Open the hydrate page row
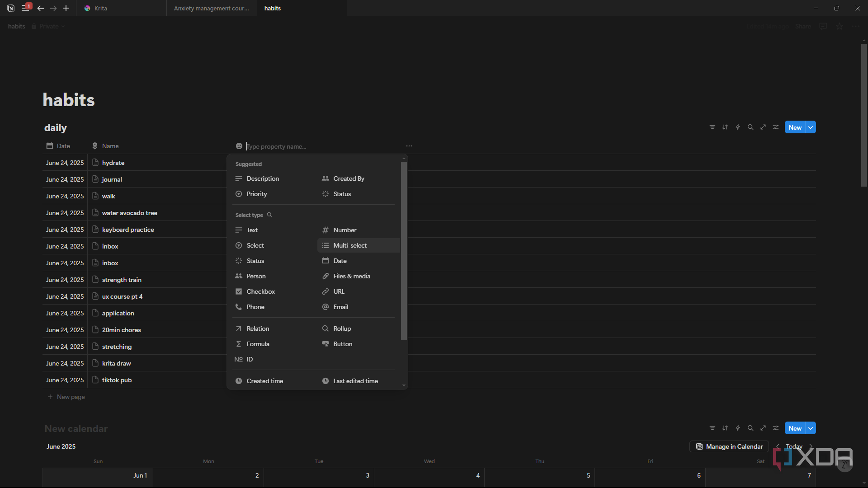 point(113,163)
